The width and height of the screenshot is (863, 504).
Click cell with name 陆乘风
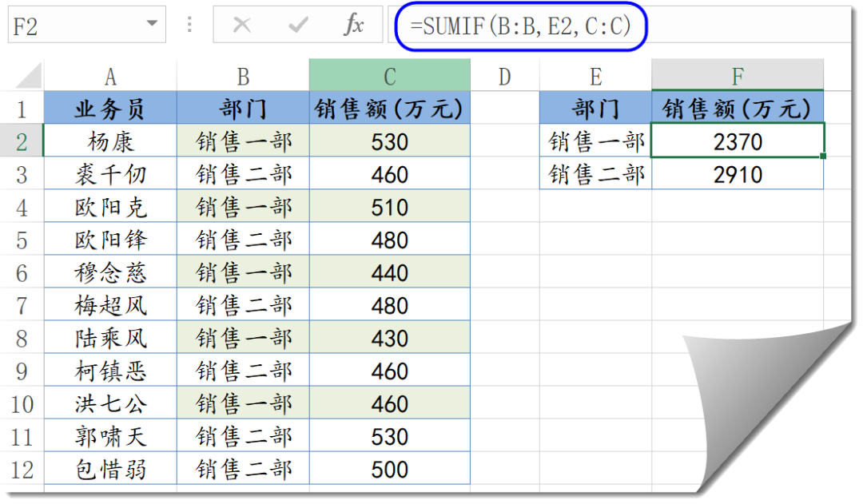pos(110,338)
